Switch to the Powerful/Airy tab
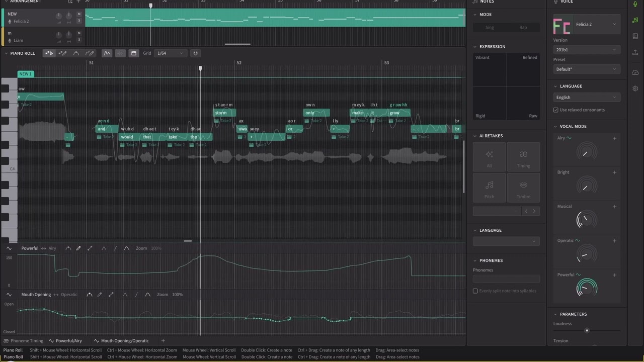Viewport: 644px width, 362px height. click(65, 341)
